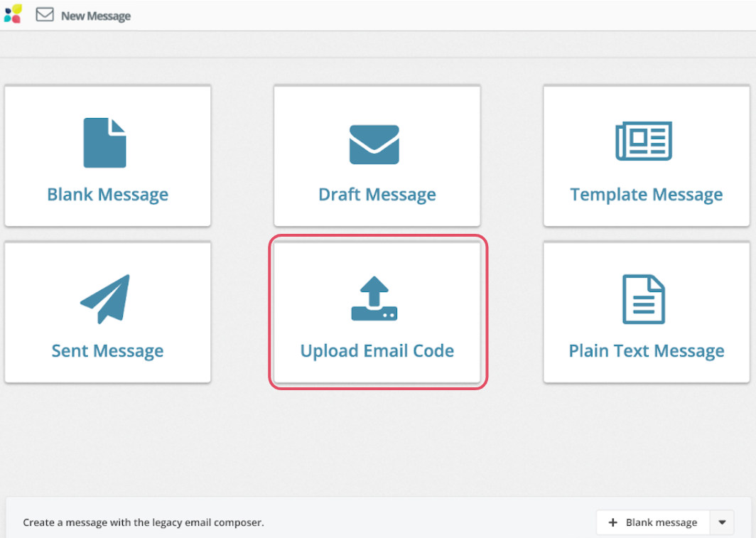Click the Plain Text Message document icon
The width and height of the screenshot is (756, 538).
pyautogui.click(x=644, y=299)
